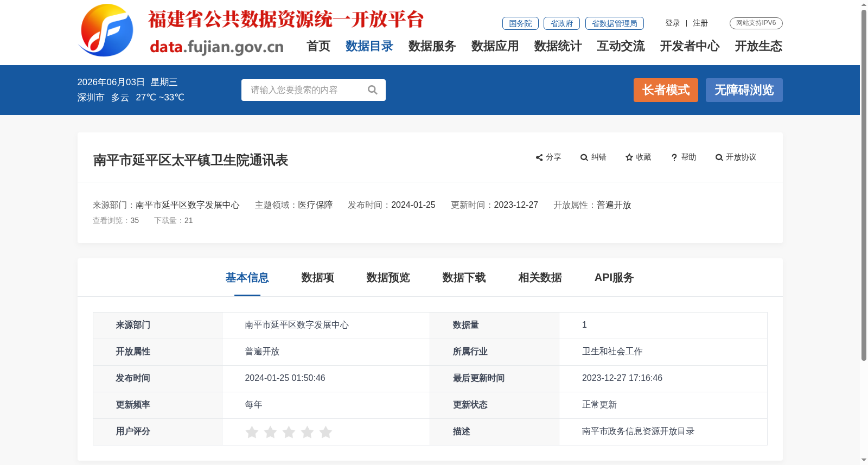Open the 数据统计 menu item
Viewport: 868px width, 465px height.
point(558,46)
